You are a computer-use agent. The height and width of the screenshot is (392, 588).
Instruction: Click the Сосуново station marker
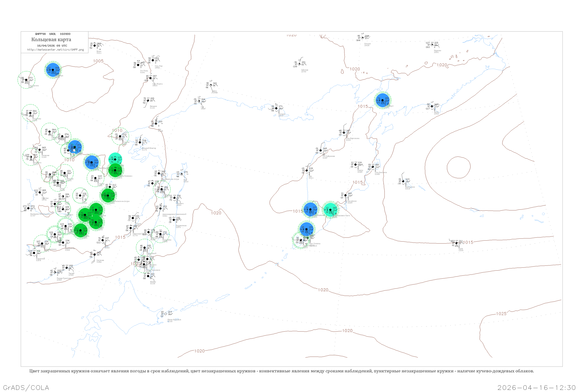click(x=94, y=254)
